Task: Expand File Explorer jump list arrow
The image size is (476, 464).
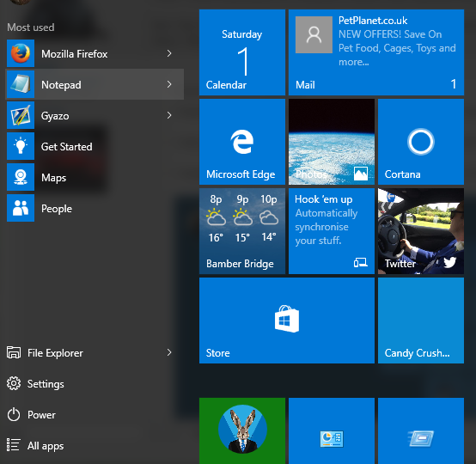Action: pyautogui.click(x=169, y=352)
